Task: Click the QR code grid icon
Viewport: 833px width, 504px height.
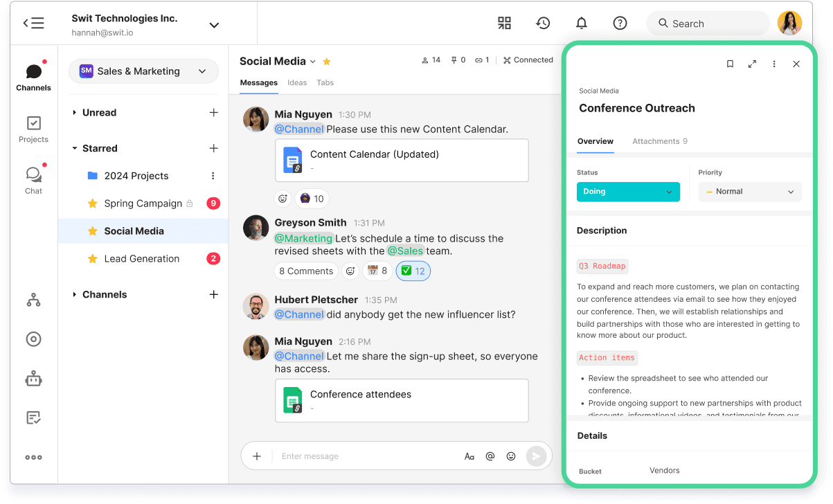Action: (504, 24)
